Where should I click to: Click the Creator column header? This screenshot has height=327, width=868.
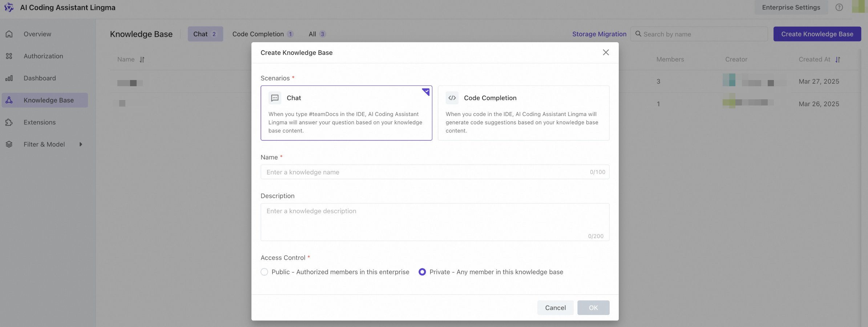[736, 59]
